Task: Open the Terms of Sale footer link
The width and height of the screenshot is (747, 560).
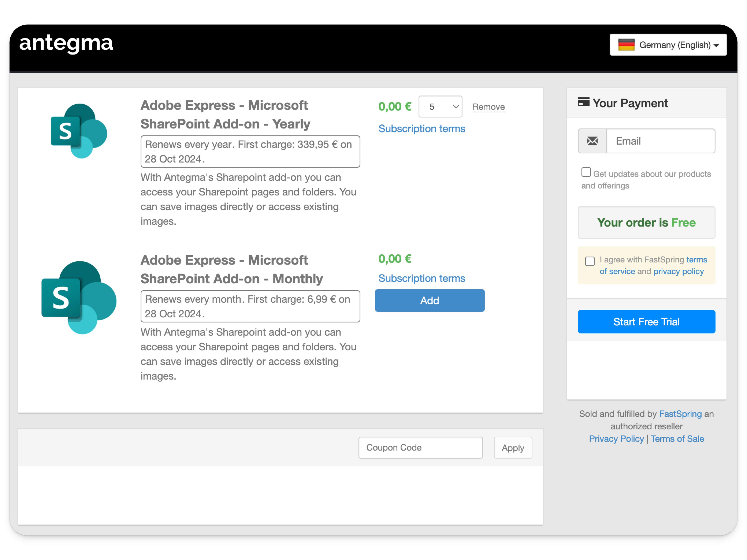Action: point(677,439)
